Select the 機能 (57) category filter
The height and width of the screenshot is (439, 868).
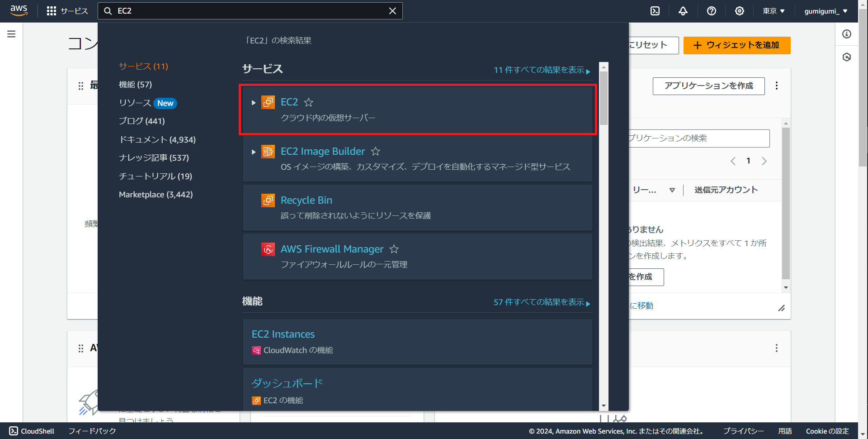(x=135, y=84)
